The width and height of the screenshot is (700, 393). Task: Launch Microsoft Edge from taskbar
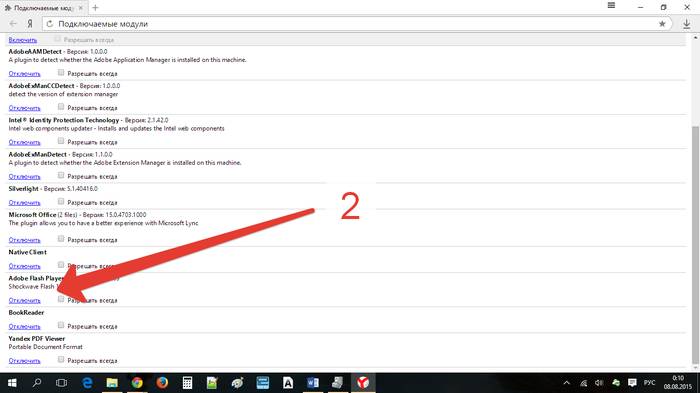87,383
